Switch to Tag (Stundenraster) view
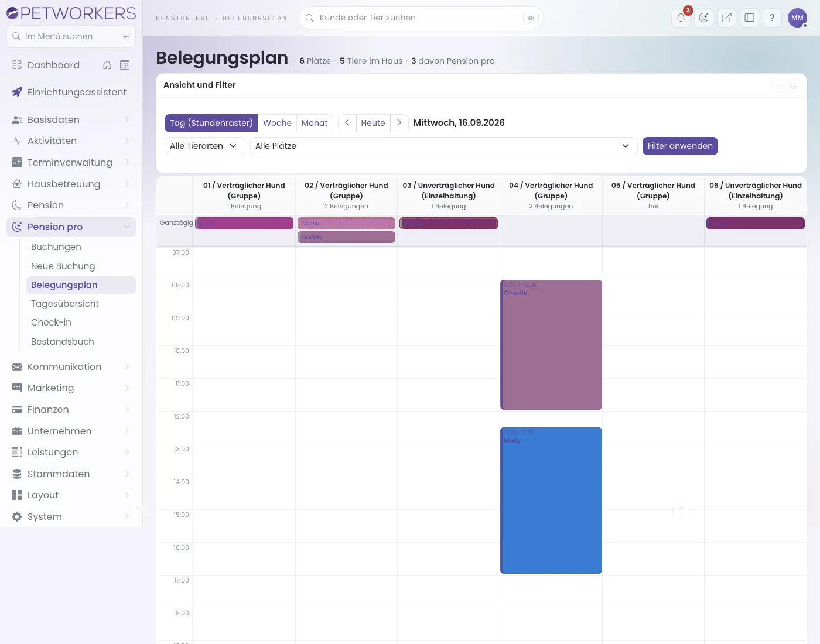This screenshot has width=820, height=644. click(211, 123)
